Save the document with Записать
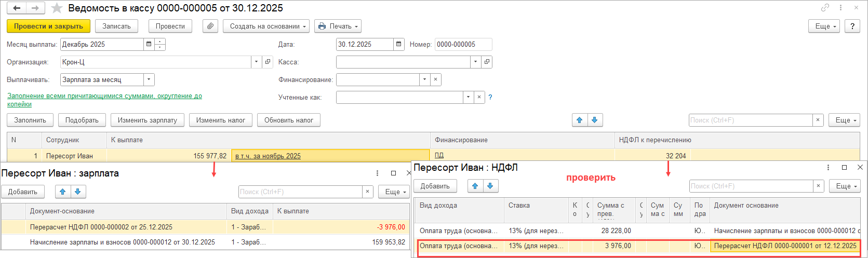Viewport: 868px width, 258px height. point(116,26)
